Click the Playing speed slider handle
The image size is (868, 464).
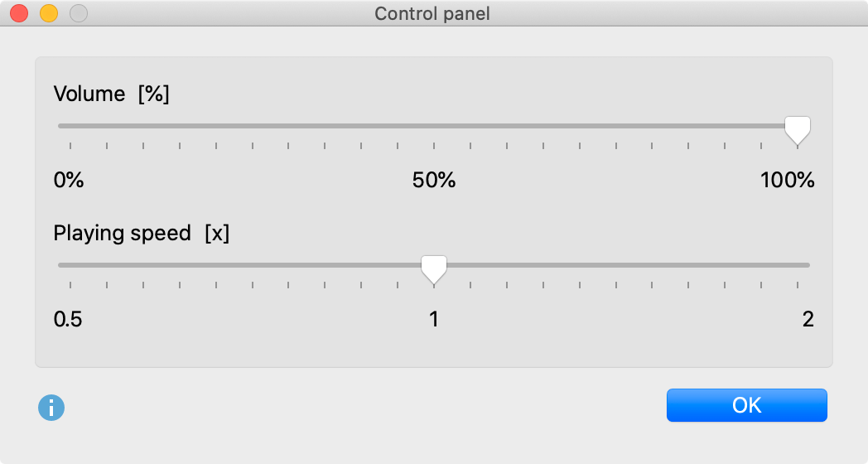click(434, 268)
